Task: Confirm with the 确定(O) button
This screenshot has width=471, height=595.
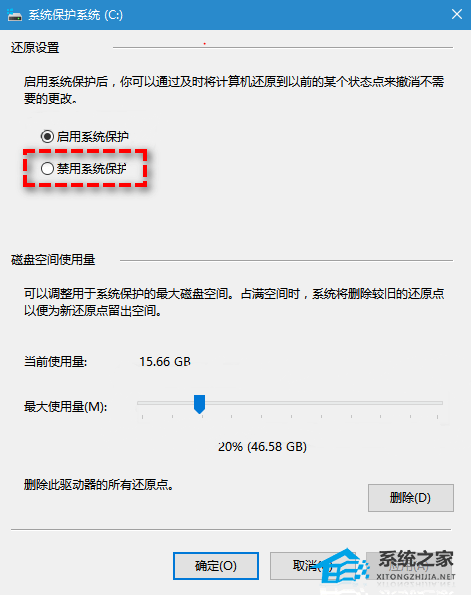Action: (x=216, y=566)
